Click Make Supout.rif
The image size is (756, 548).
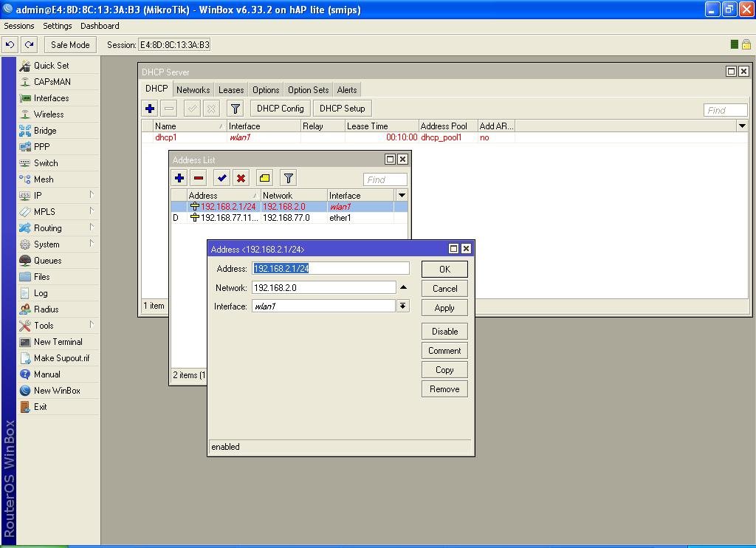(x=61, y=358)
